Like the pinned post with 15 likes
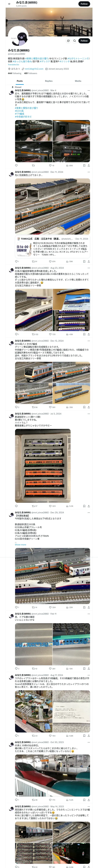Screen dimensions: 98x868 click(x=51, y=165)
